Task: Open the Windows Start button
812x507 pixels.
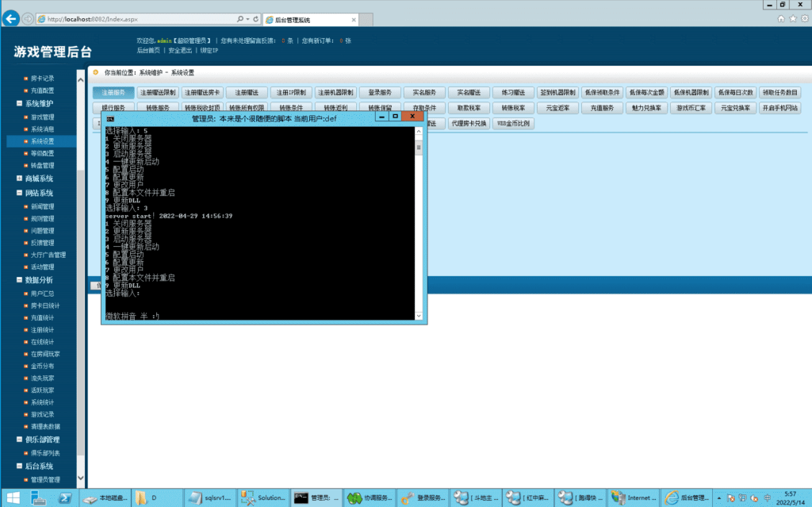Action: 13,498
